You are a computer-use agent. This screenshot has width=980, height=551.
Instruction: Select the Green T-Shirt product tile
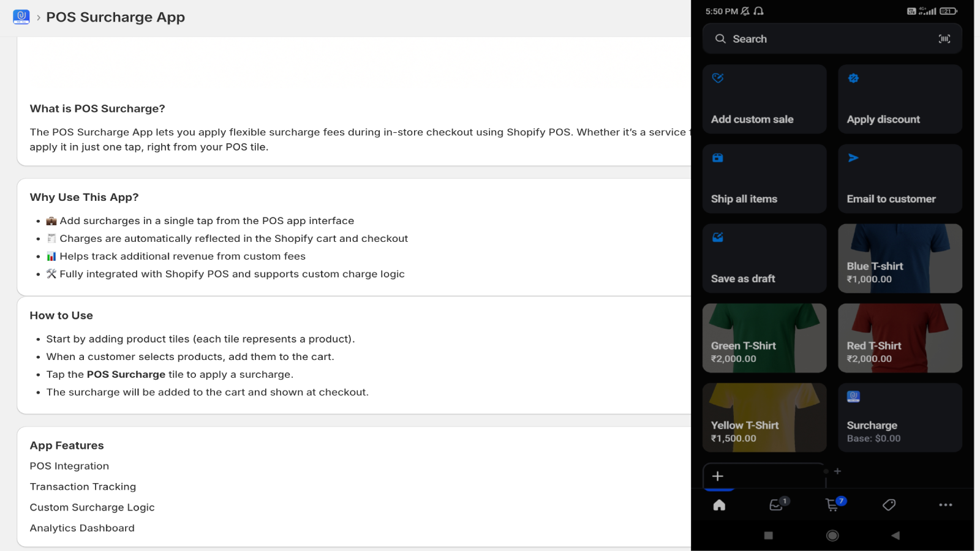click(764, 337)
